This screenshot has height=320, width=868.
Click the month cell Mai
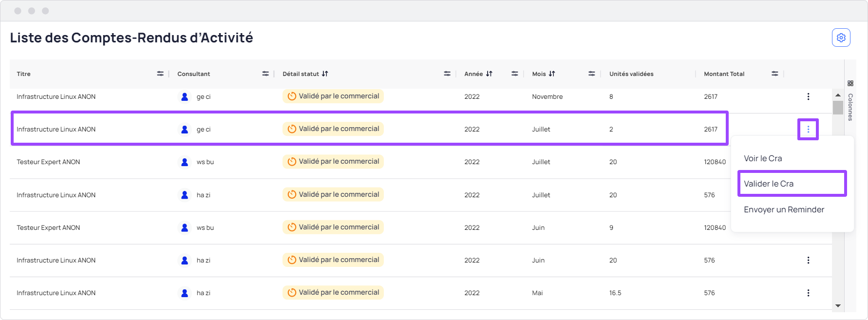(537, 293)
